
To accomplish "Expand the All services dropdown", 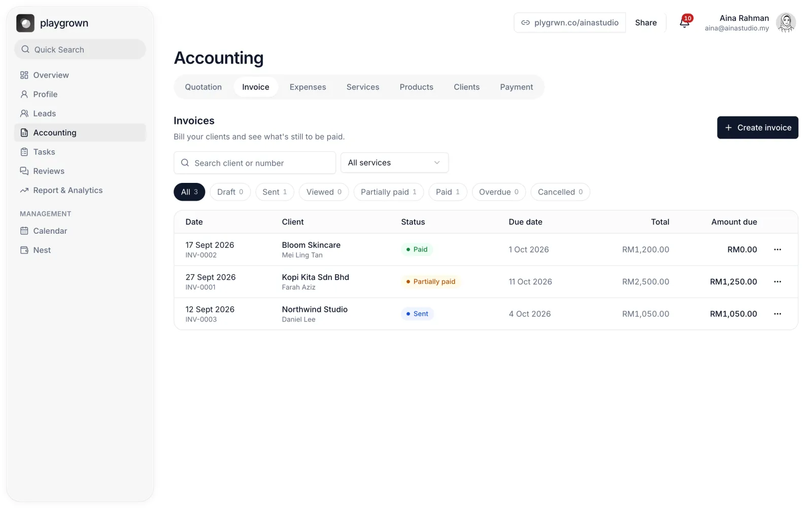I will (x=394, y=163).
